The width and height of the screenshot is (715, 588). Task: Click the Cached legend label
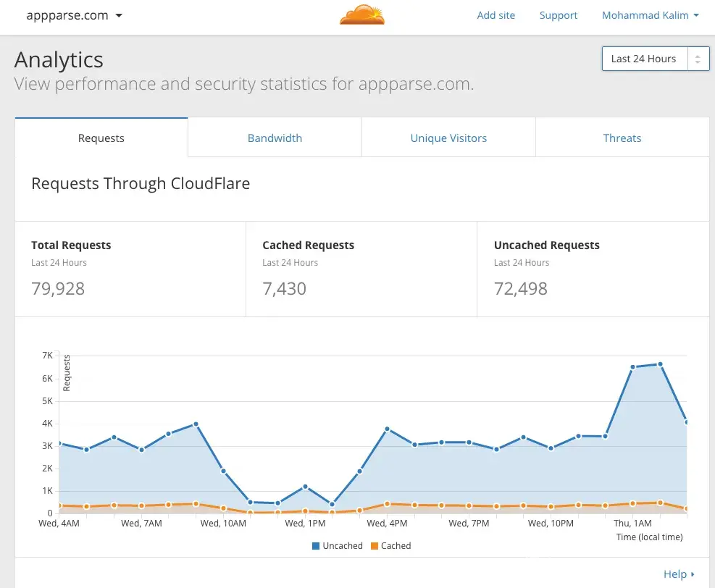pyautogui.click(x=396, y=546)
